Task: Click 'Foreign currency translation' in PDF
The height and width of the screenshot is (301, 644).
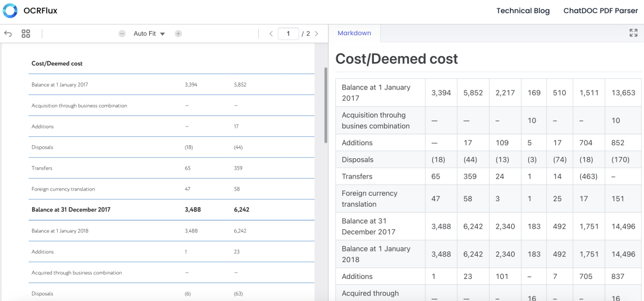Action: [63, 189]
